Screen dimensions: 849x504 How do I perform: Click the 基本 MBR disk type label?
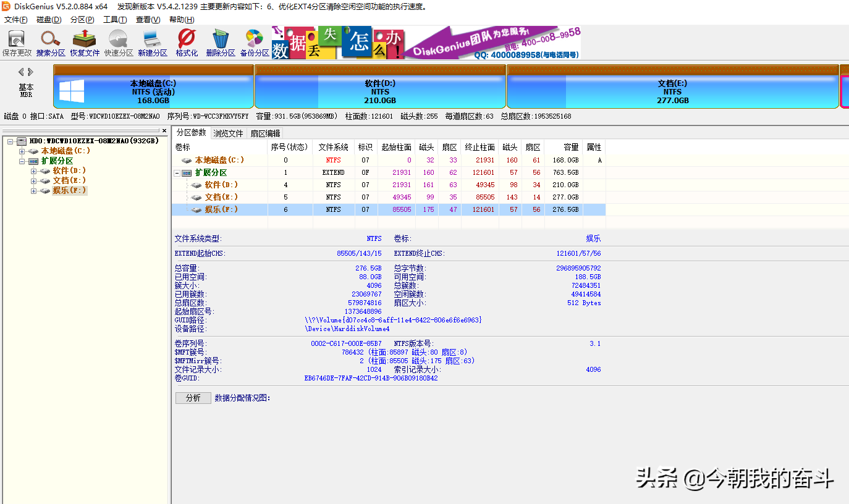(x=26, y=90)
